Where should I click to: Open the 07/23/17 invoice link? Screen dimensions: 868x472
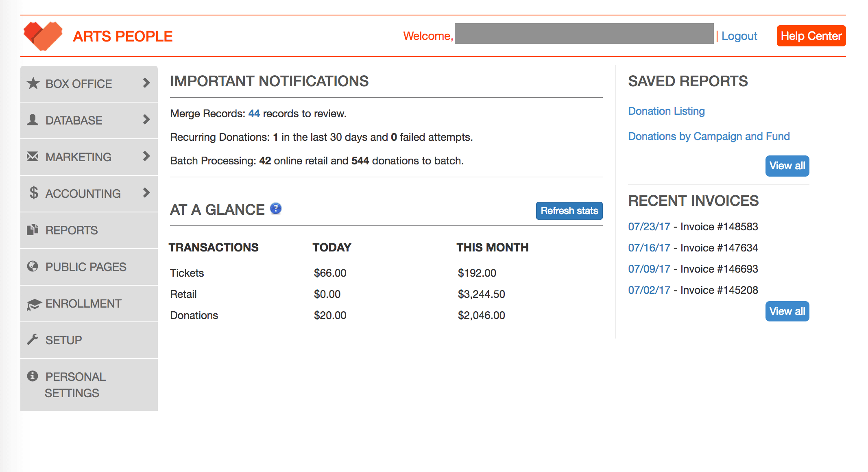(649, 227)
